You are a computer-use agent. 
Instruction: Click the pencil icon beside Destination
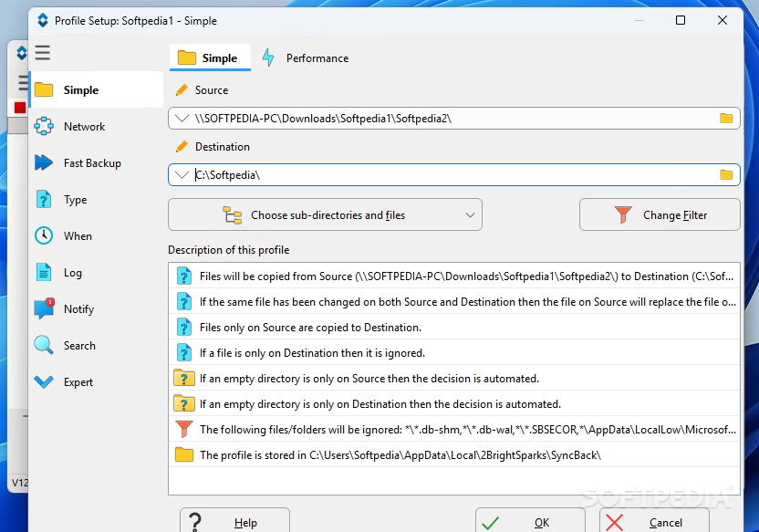[182, 146]
